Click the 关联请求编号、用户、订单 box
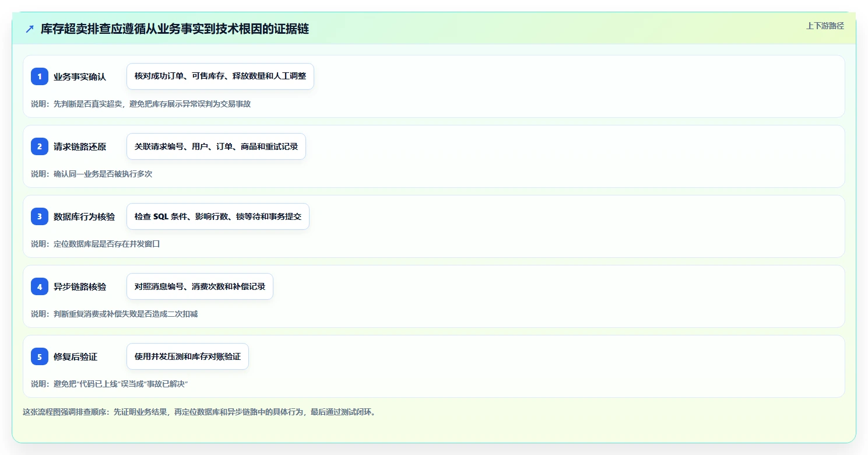The height and width of the screenshot is (455, 868). pyautogui.click(x=216, y=146)
